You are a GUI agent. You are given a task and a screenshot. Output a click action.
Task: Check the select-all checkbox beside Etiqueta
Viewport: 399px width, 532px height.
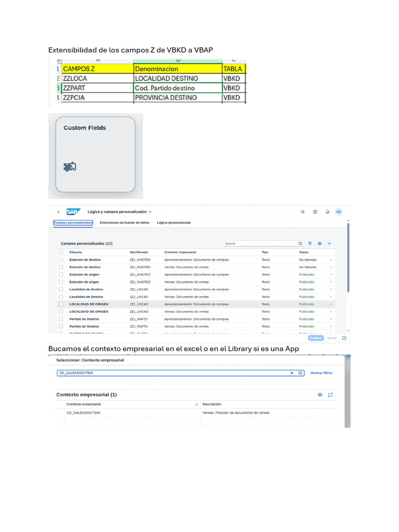click(61, 252)
